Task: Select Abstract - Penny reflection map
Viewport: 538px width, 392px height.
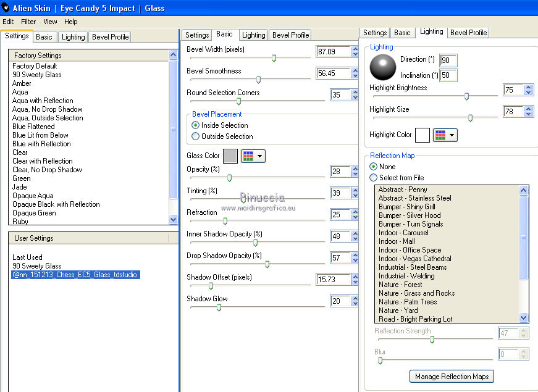Action: 403,190
